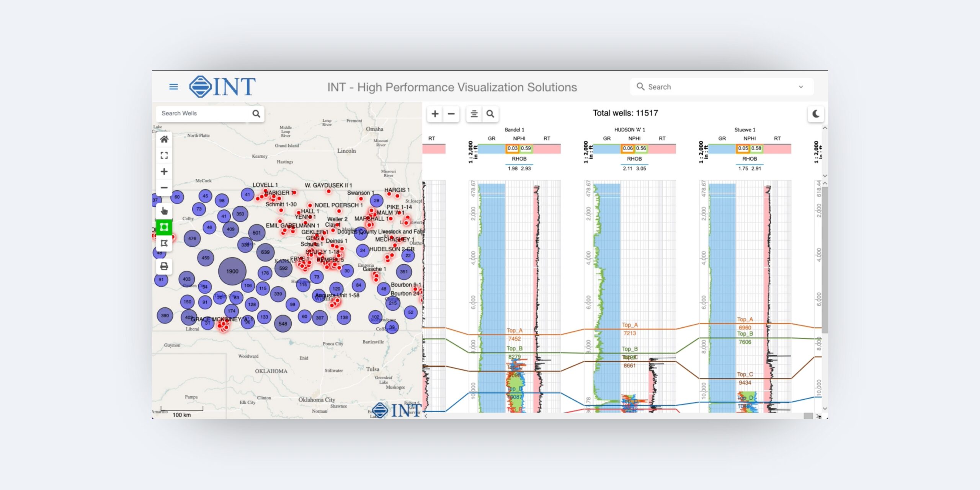This screenshot has width=980, height=490.
Task: Click the 501 wells cluster
Action: click(x=256, y=232)
